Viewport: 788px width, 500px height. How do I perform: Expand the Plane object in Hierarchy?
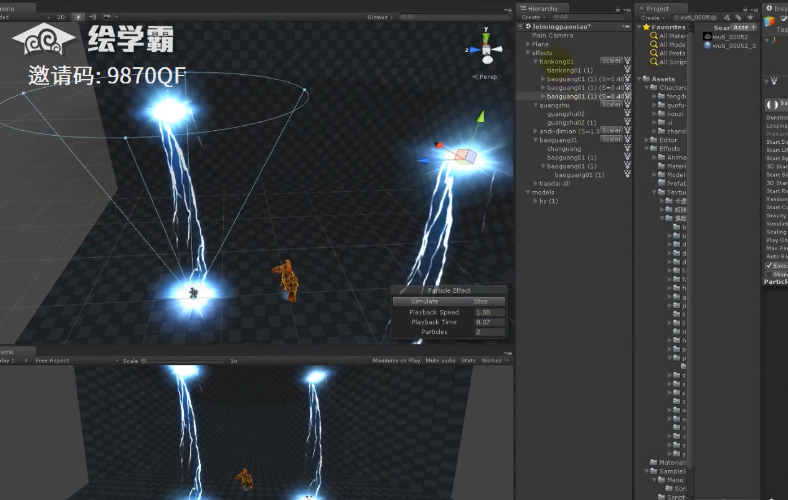click(528, 44)
